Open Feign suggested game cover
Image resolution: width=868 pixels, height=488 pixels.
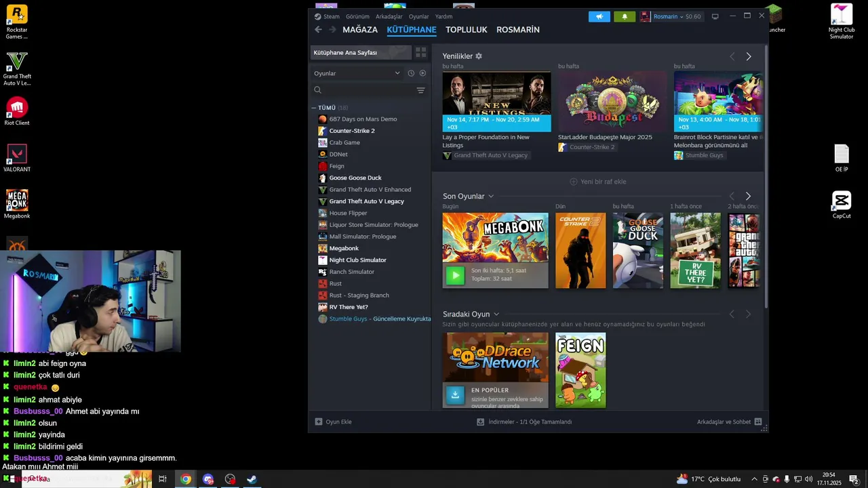point(580,370)
